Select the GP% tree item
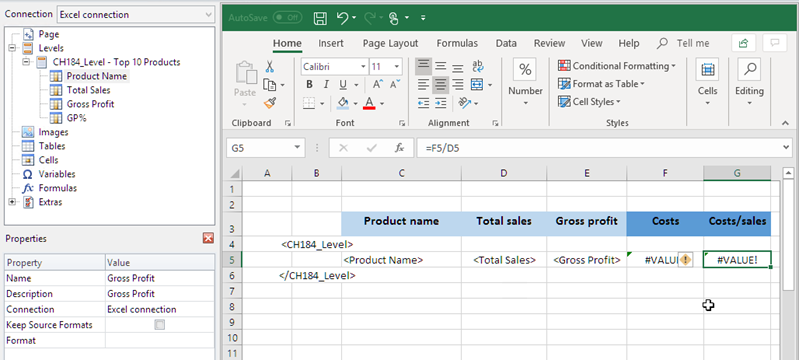Viewport: 799px width, 360px height. click(x=75, y=118)
